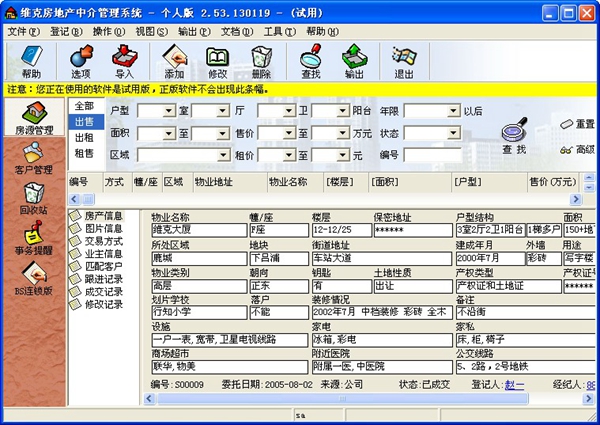Open the 工具 menu

click(x=280, y=32)
